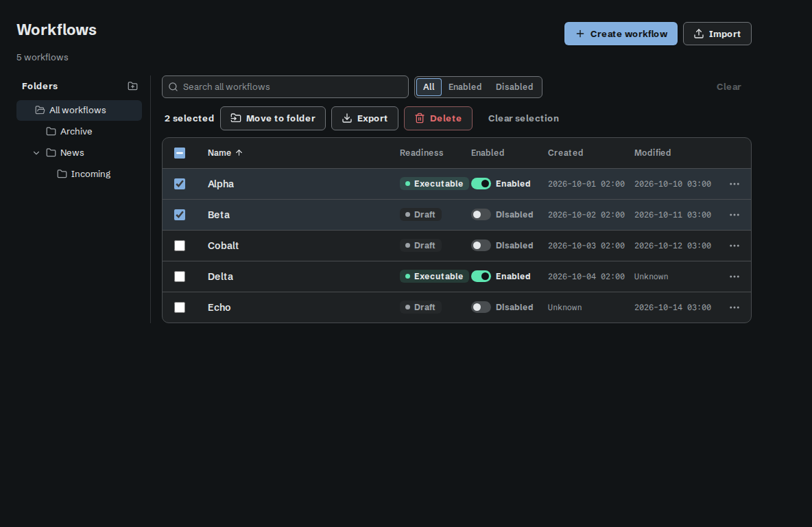Click Delta's Unknown modified value
Viewport: 812px width, 527px height.
pos(651,277)
